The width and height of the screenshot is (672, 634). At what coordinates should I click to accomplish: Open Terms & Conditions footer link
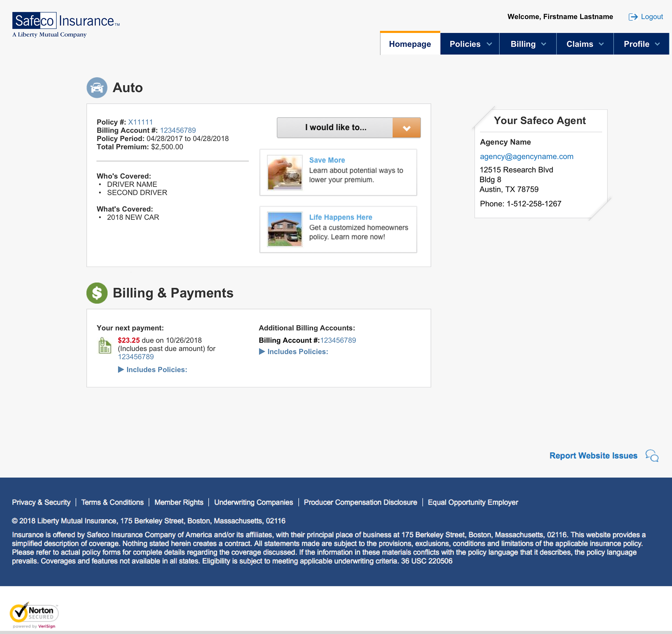112,502
